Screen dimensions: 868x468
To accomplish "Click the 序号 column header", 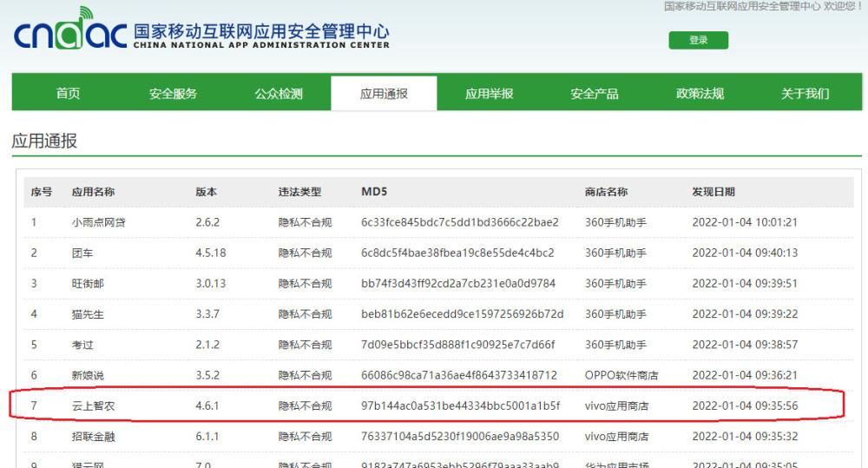I will 42,192.
